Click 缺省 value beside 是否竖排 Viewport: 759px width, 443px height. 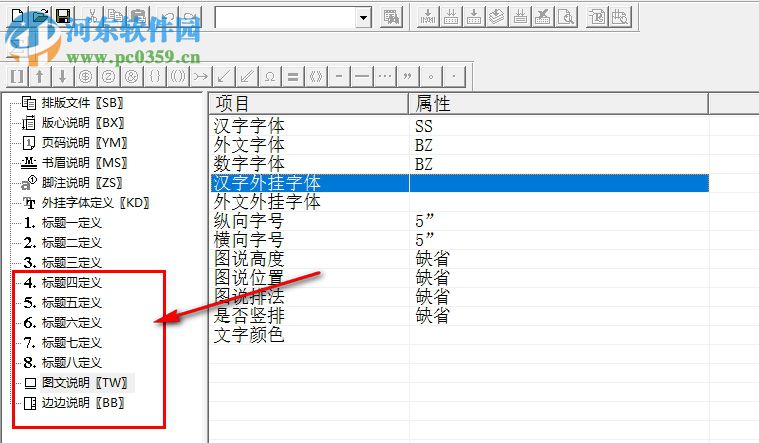point(432,316)
